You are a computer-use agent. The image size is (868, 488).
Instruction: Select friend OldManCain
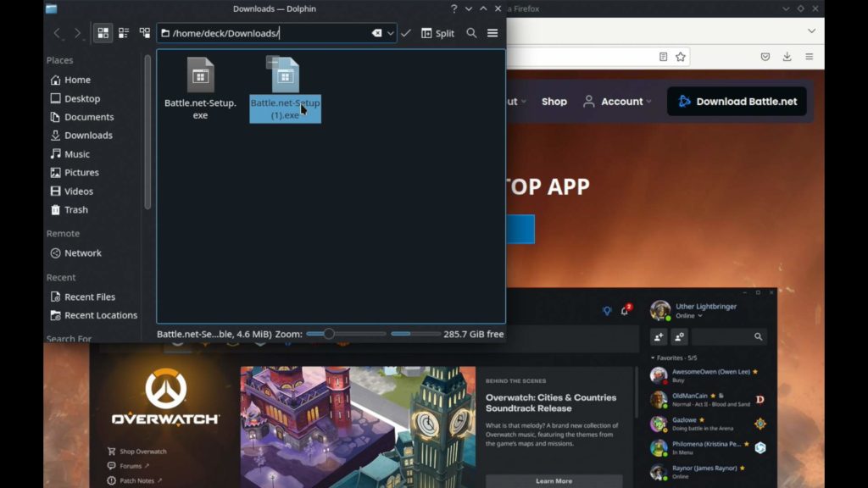[x=706, y=400]
